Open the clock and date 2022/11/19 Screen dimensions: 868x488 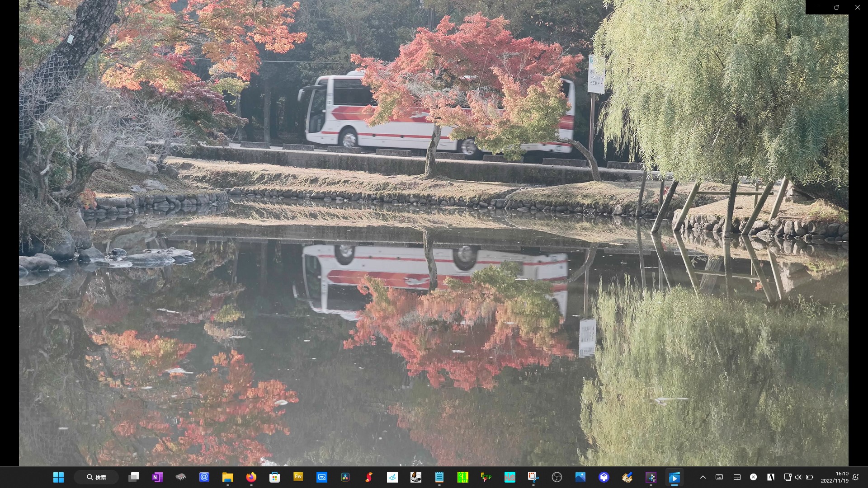point(835,477)
